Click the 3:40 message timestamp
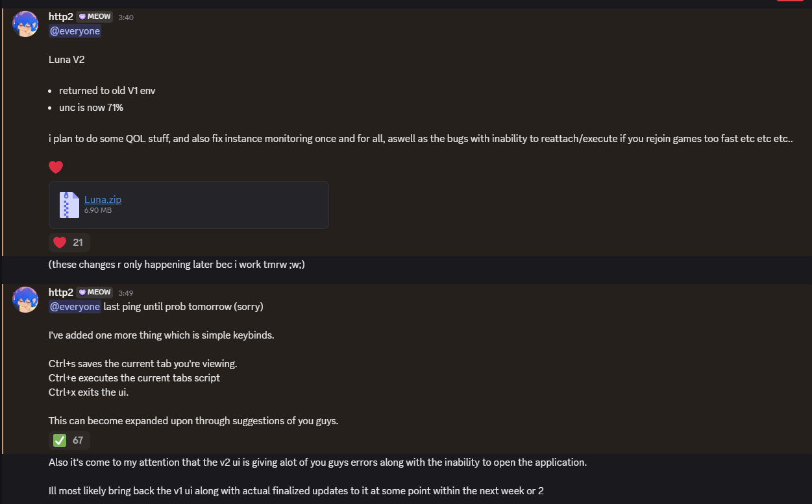Screen dimensions: 812x504 (126, 18)
